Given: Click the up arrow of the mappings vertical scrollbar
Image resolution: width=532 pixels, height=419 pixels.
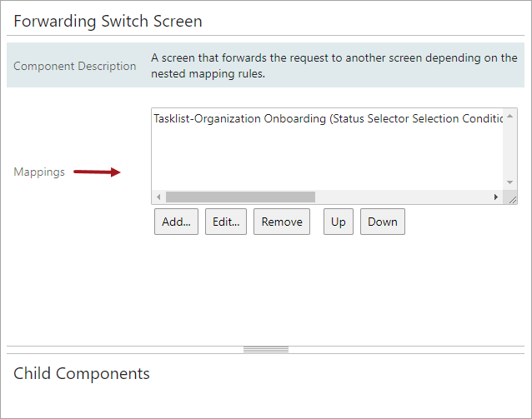Looking at the screenshot, I should (510, 117).
